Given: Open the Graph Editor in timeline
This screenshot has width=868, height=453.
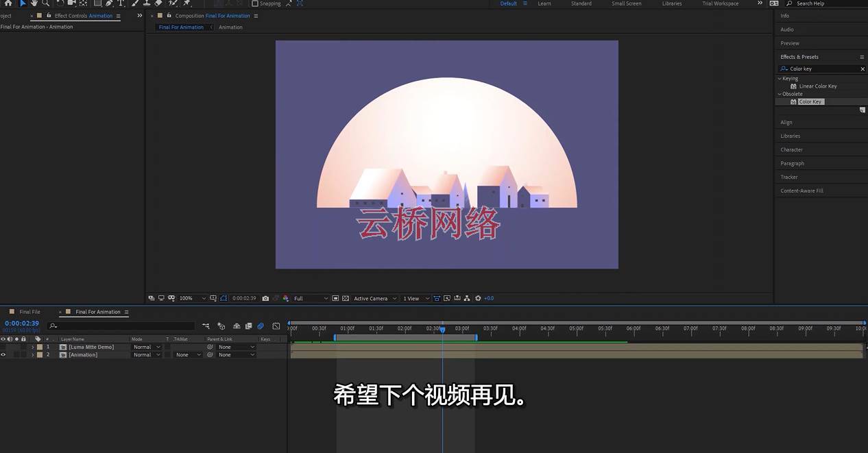Looking at the screenshot, I should pos(276,326).
